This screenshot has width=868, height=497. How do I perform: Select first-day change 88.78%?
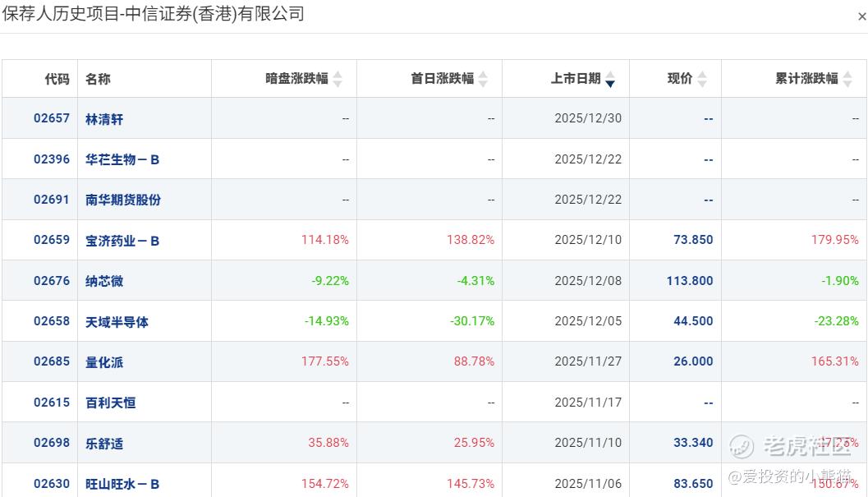[x=474, y=361]
